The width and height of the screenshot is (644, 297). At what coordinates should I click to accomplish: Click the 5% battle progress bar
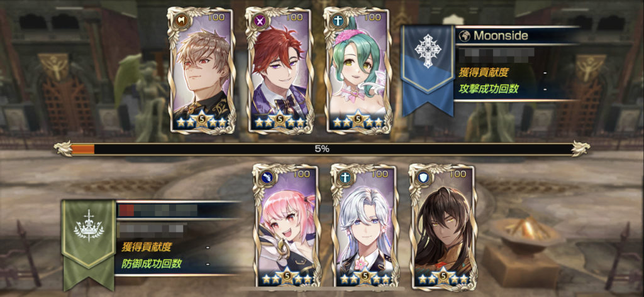322,149
